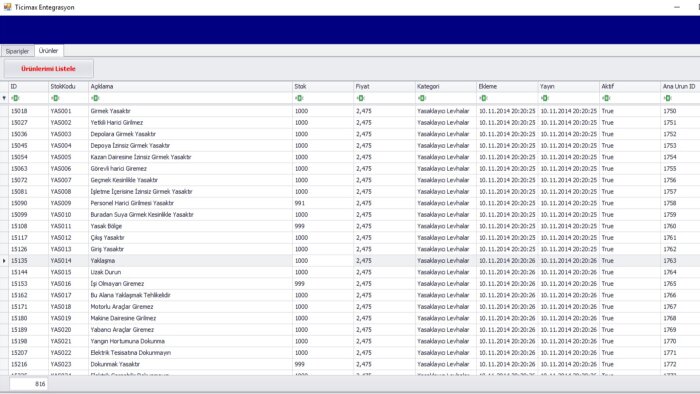700x394 pixels.
Task: Click description Buradan Suya Girmek Kesinlikle Yasaktır
Action: coord(142,215)
